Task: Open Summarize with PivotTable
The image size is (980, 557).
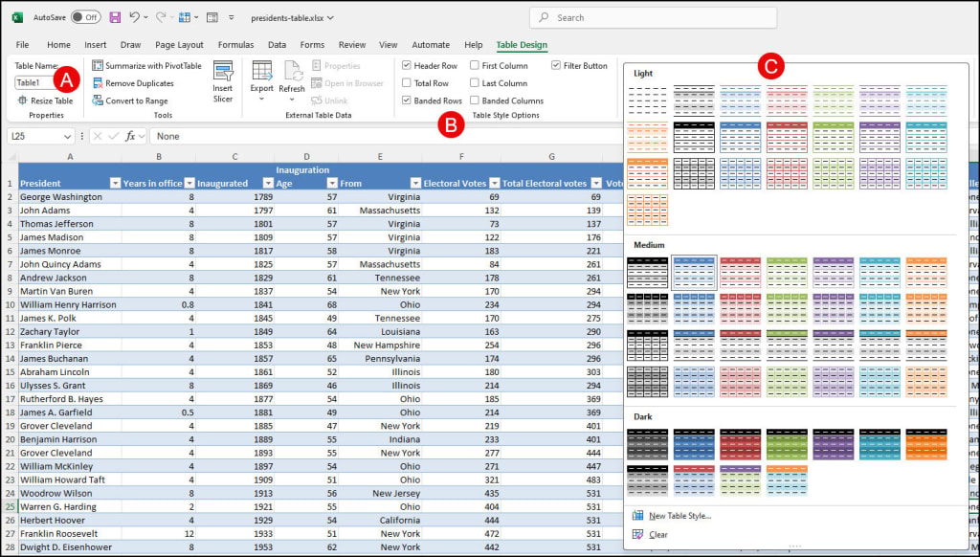Action: [x=148, y=65]
